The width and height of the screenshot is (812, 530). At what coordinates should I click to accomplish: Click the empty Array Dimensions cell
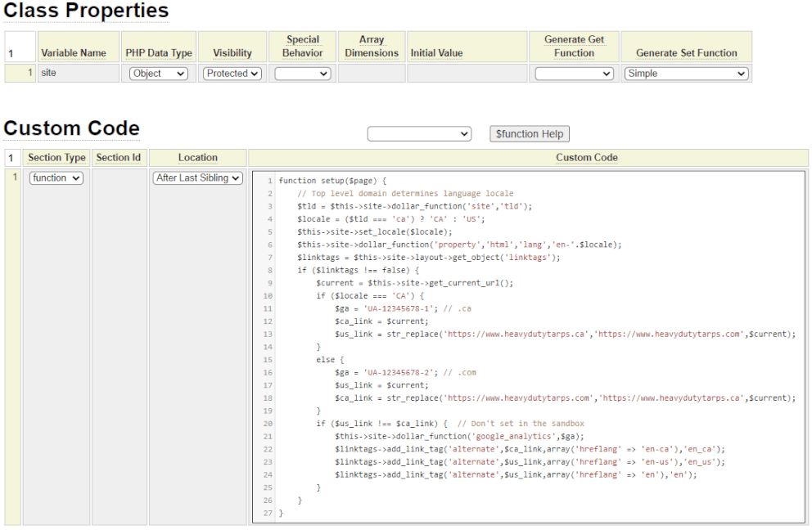tap(372, 74)
